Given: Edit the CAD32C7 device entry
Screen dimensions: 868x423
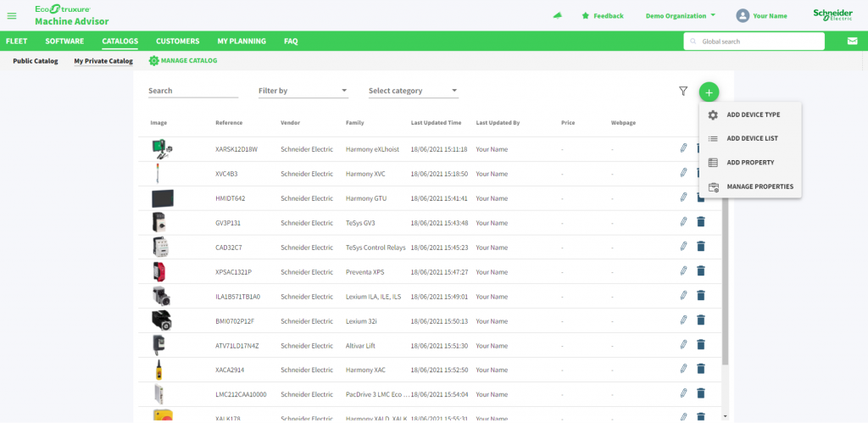Looking at the screenshot, I should [684, 246].
